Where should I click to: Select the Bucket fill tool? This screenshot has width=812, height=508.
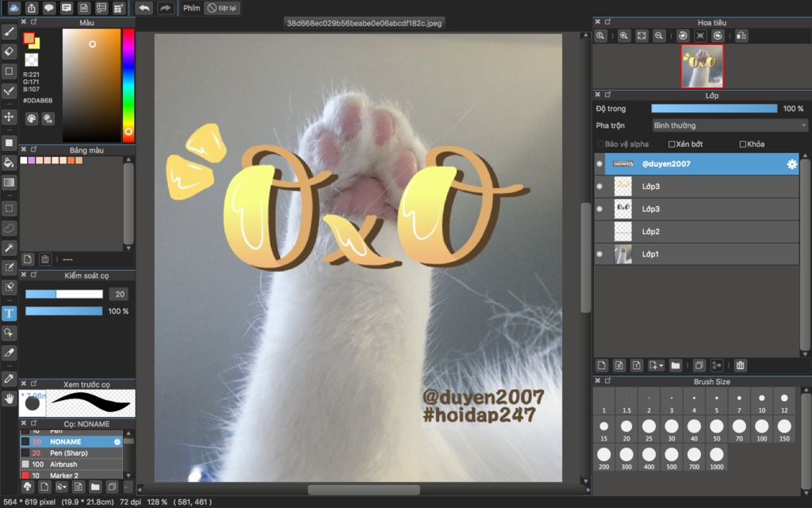tap(9, 162)
